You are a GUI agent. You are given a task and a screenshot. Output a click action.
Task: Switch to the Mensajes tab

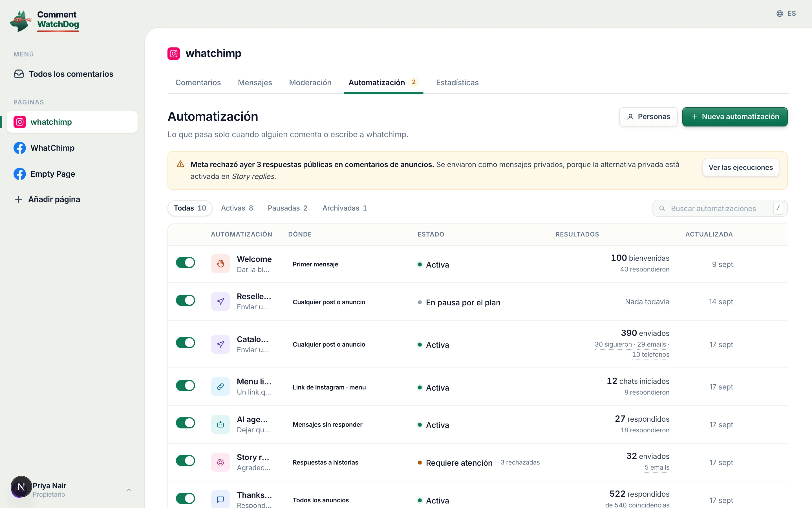[x=255, y=83]
